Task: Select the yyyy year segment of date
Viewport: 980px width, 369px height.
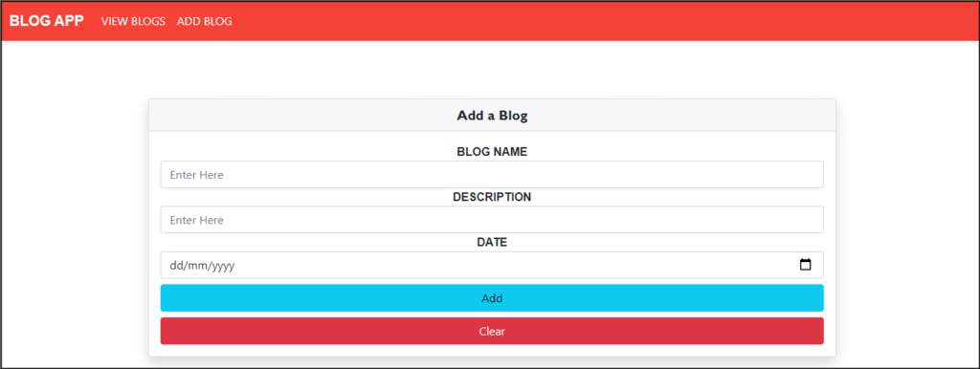Action: tap(222, 266)
